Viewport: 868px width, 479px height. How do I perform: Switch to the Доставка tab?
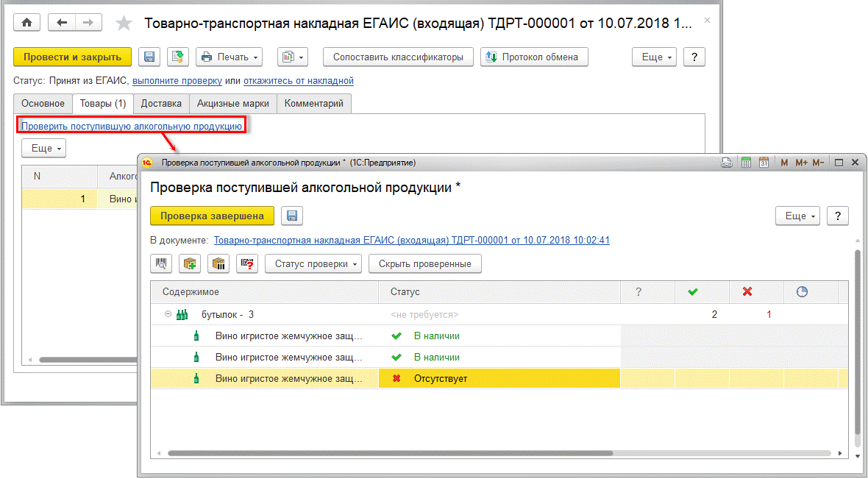coord(161,104)
